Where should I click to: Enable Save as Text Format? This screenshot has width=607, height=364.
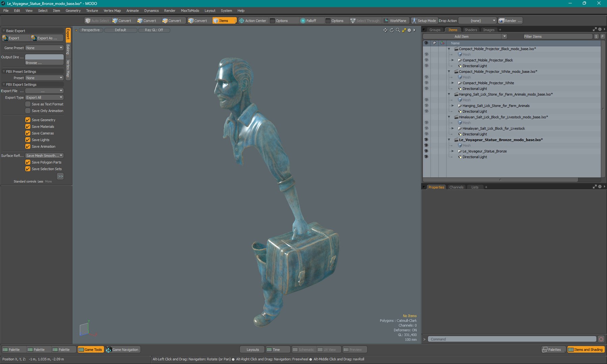[28, 104]
